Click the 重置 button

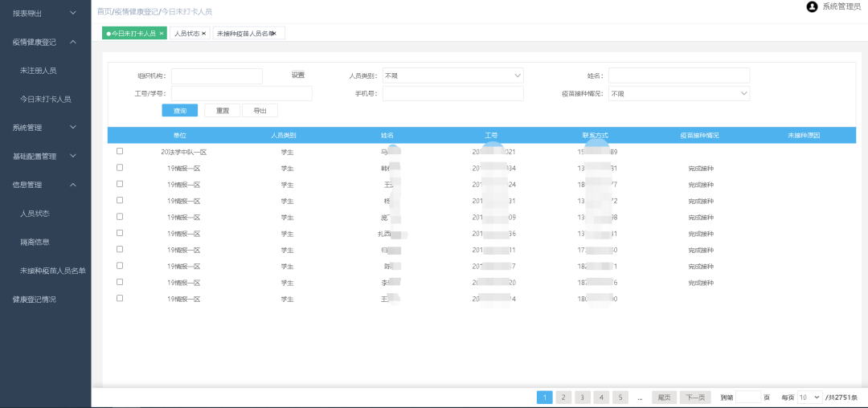[223, 111]
